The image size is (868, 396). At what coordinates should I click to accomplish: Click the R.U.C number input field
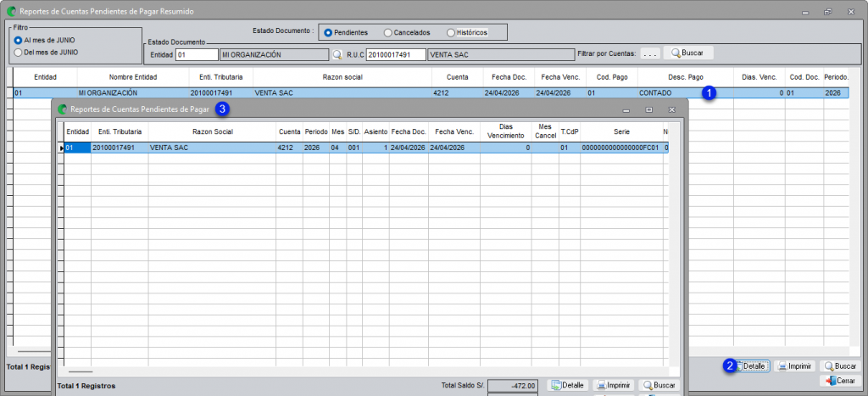395,55
